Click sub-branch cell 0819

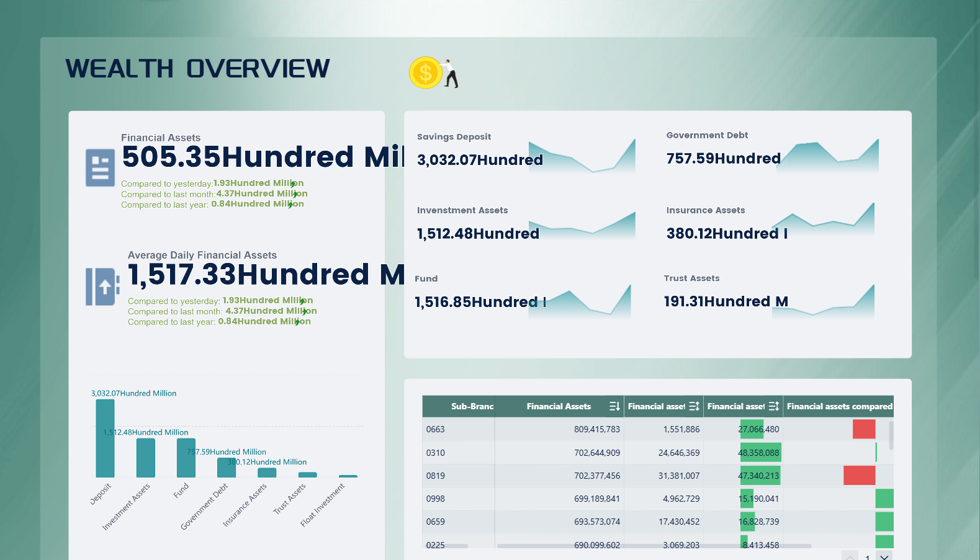[x=459, y=476]
